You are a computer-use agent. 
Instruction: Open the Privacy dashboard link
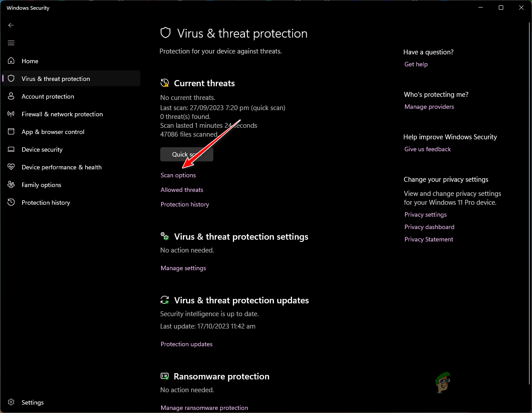coord(429,227)
